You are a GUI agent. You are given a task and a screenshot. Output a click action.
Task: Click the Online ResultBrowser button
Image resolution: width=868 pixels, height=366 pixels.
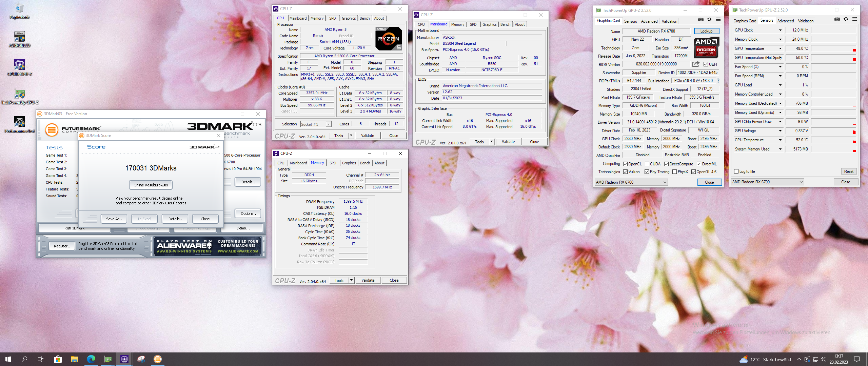click(x=151, y=185)
